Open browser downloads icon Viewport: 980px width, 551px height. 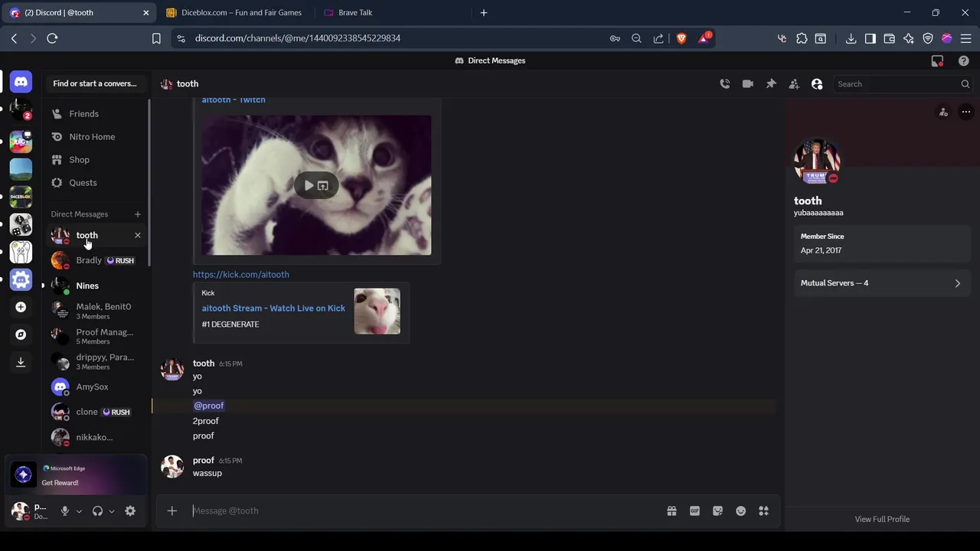click(851, 38)
